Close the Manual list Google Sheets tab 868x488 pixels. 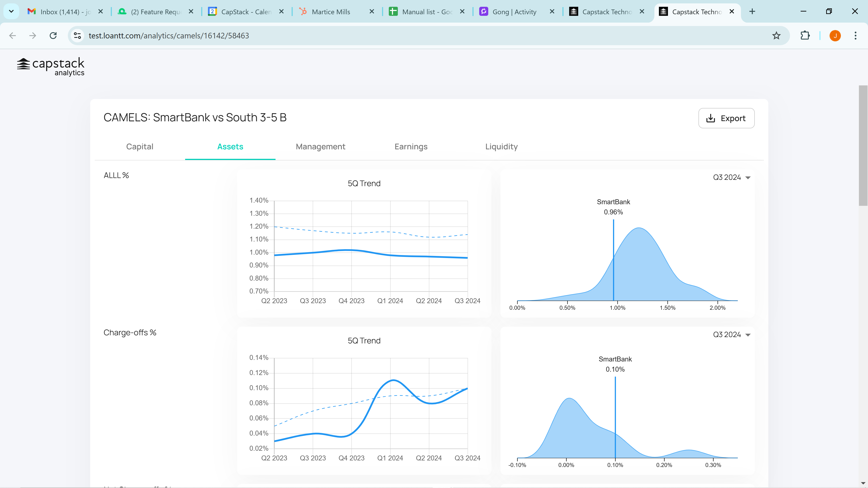[462, 12]
